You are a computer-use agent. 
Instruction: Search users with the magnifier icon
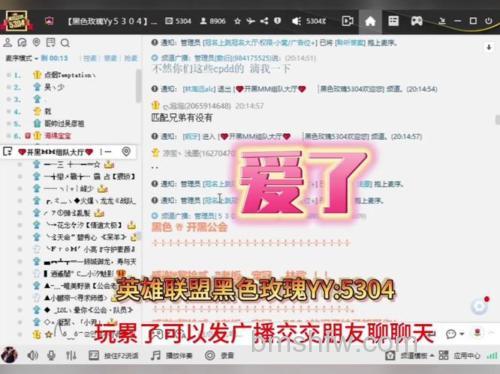click(x=65, y=43)
